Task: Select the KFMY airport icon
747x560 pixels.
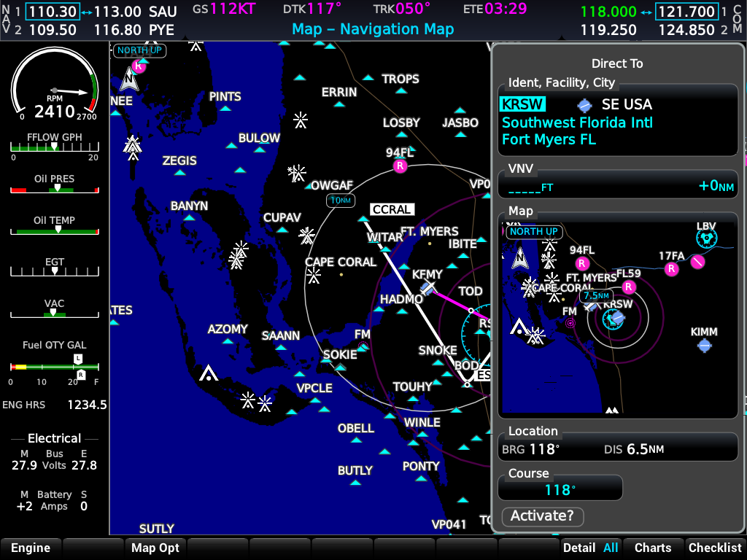Action: [428, 287]
